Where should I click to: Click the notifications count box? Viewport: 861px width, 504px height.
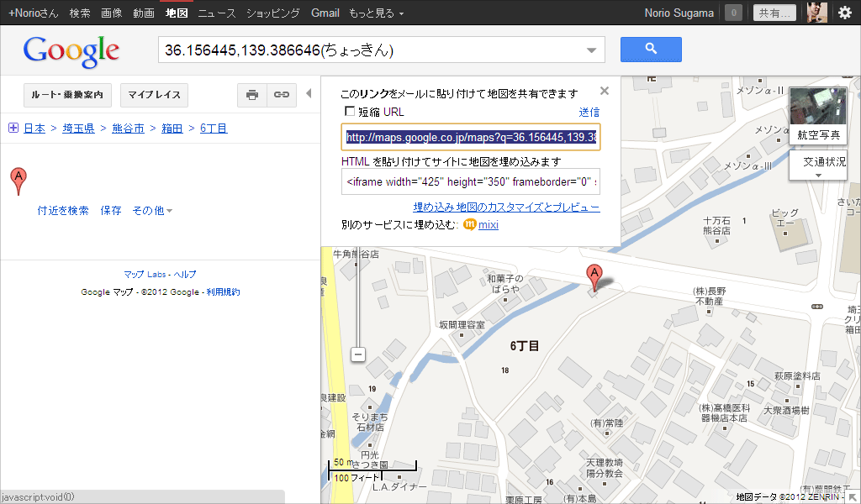[733, 13]
